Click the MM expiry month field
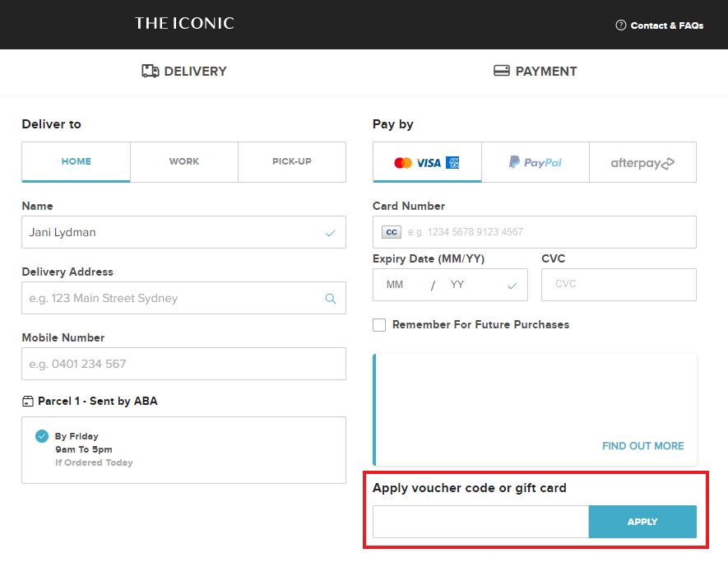Screen dimensions: 728x567 click(x=395, y=285)
